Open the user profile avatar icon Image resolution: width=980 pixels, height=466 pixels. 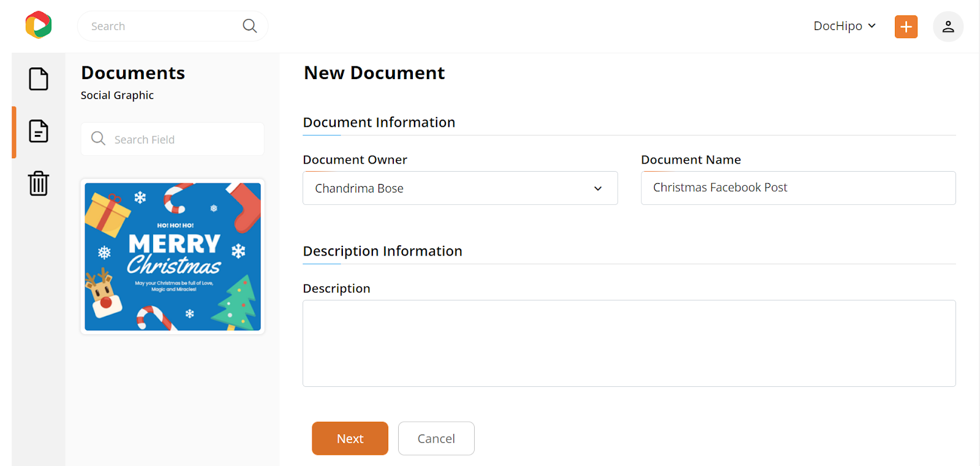(948, 26)
